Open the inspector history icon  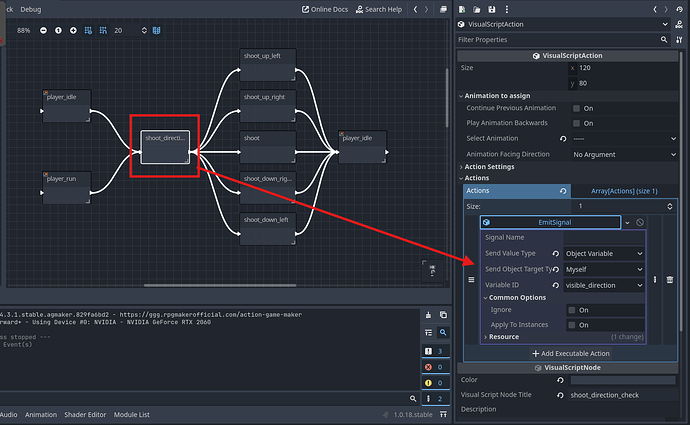point(679,9)
